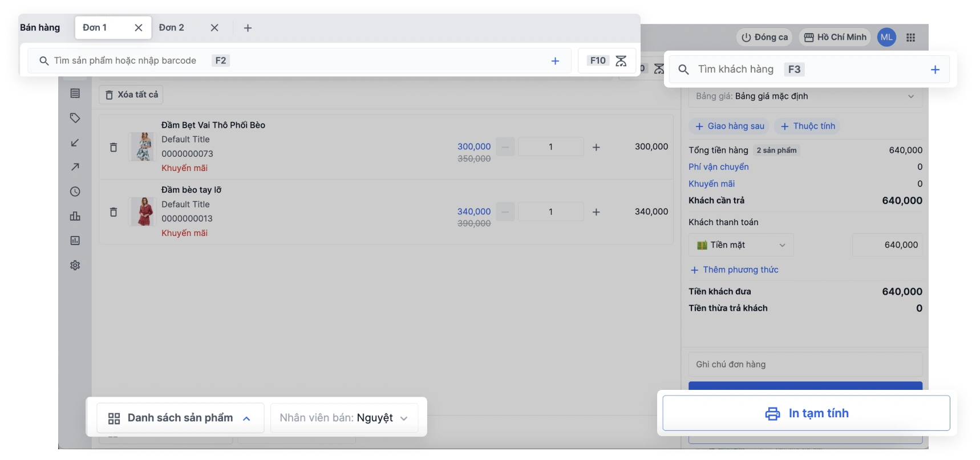Click Thêm phương thức link
Screen dimensions: 980x460
coord(734,270)
